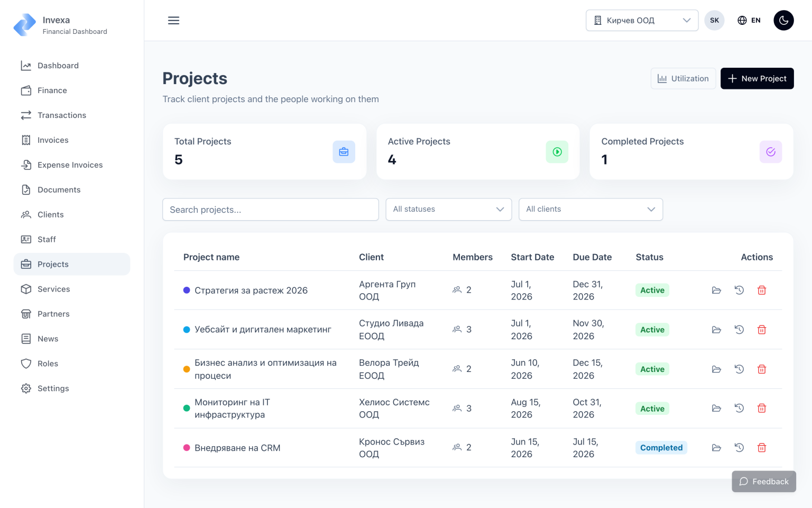This screenshot has height=508, width=812.
Task: Toggle the hamburger sidebar menu
Action: [173, 21]
